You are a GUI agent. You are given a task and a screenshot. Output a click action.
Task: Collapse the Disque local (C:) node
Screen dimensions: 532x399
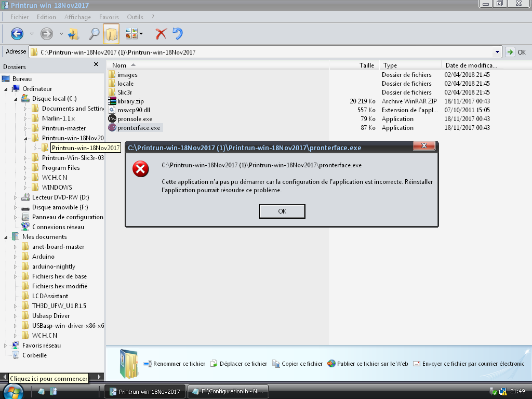pos(16,99)
